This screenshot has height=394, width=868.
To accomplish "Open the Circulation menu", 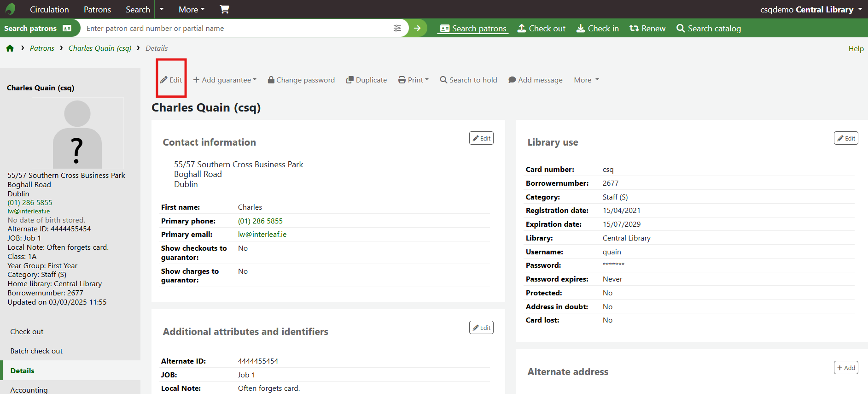I will (49, 9).
